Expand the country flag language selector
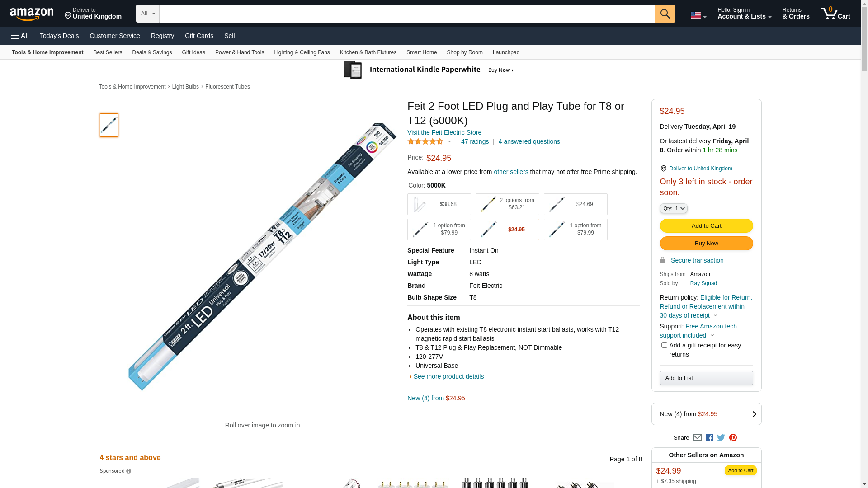Viewport: 868px width, 488px height. point(698,15)
